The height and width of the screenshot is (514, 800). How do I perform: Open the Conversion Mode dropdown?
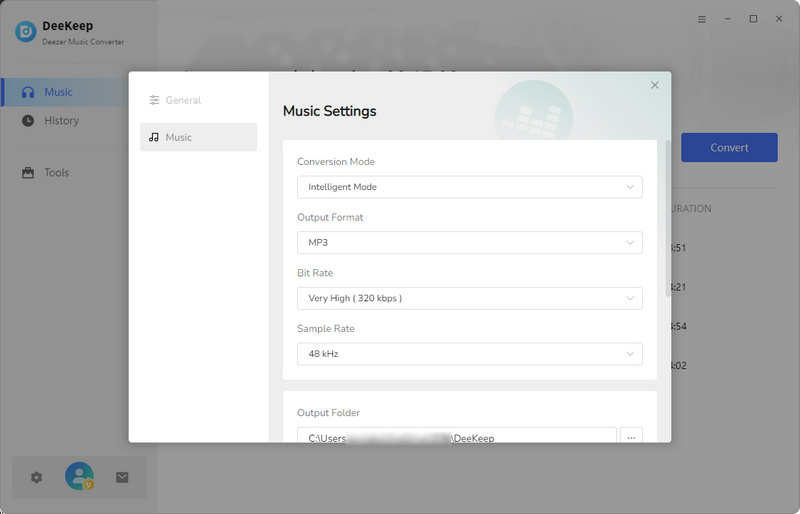coord(469,187)
